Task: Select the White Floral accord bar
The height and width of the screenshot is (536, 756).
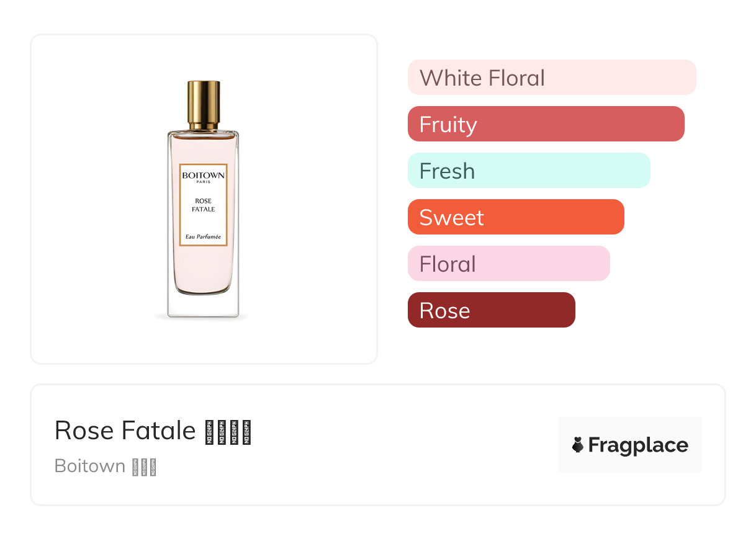Action: tap(551, 78)
